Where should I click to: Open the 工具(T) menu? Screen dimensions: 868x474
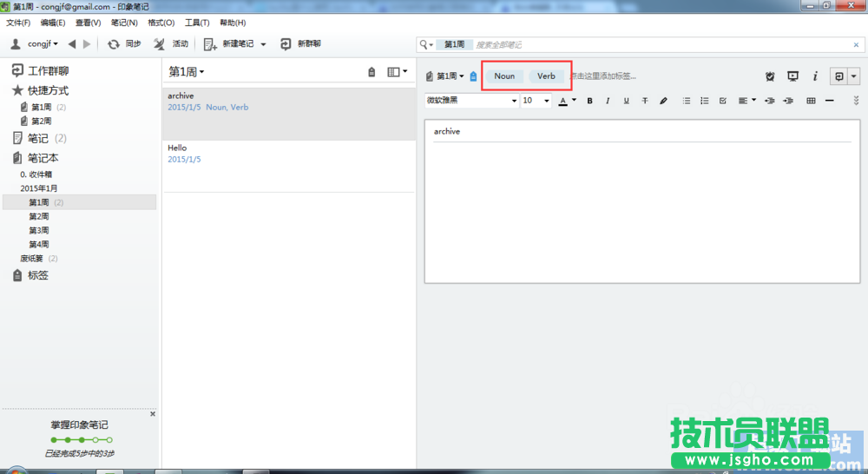point(197,23)
